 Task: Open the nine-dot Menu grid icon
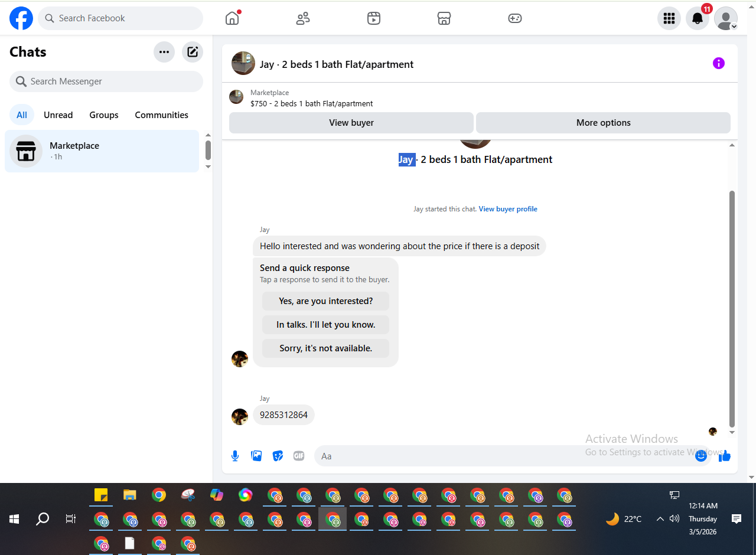pyautogui.click(x=669, y=18)
